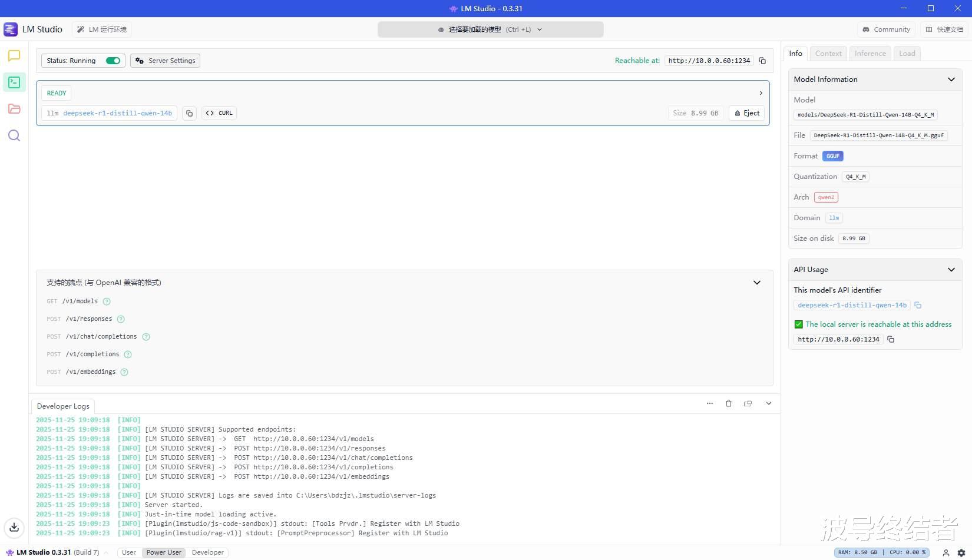972x560 pixels.
Task: Click the Reachable at URL field
Action: [x=709, y=61]
